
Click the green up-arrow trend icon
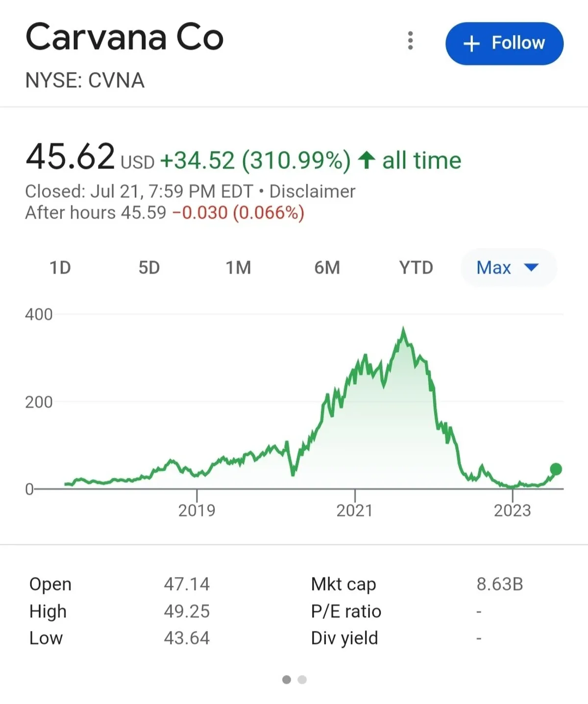pyautogui.click(x=367, y=160)
